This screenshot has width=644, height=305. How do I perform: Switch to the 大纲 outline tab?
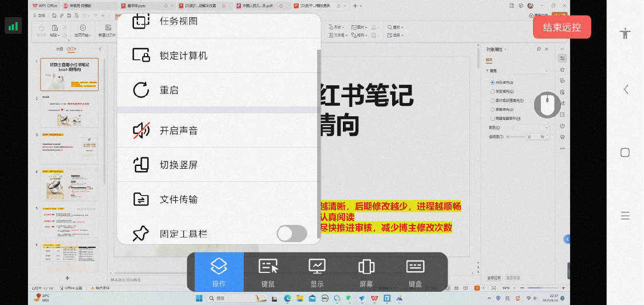[60, 49]
